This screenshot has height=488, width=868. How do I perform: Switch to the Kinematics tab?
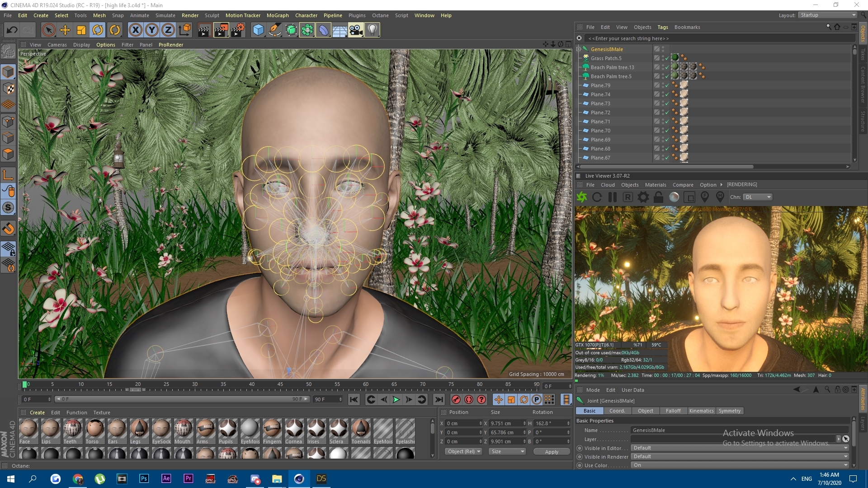pyautogui.click(x=701, y=411)
